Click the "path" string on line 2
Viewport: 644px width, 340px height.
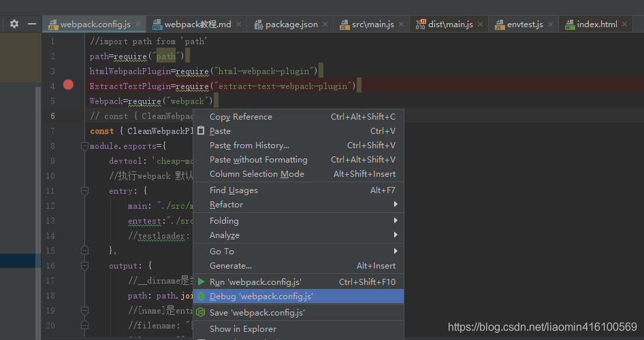pos(166,56)
